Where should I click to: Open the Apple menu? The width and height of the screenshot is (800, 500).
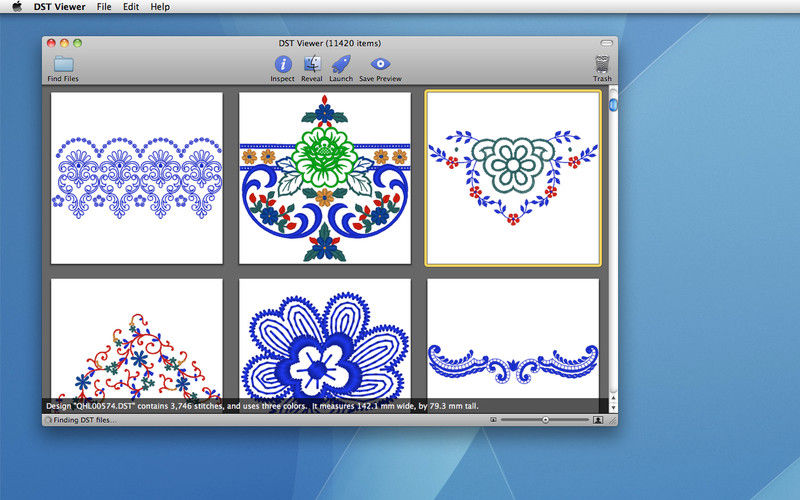[17, 7]
